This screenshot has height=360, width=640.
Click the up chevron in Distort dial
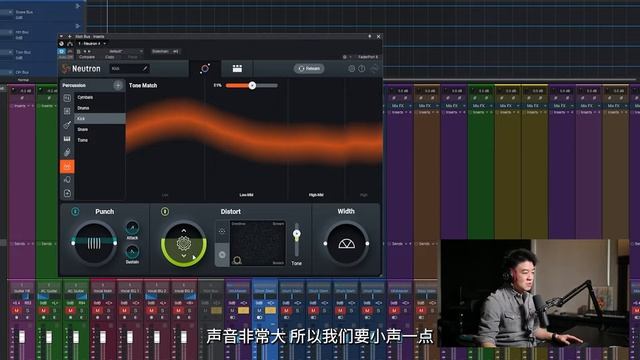(184, 231)
